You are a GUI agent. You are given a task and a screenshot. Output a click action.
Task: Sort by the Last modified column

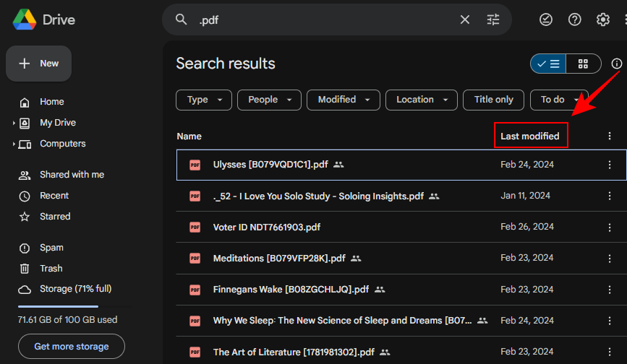pyautogui.click(x=530, y=136)
